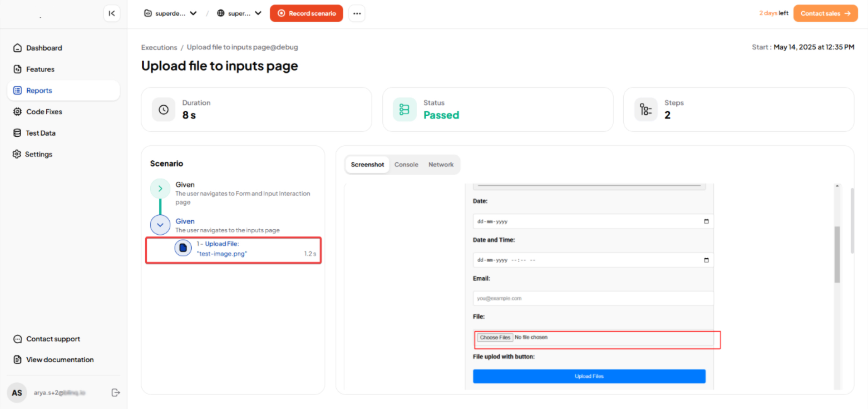Open Settings gear in sidebar

[16, 154]
